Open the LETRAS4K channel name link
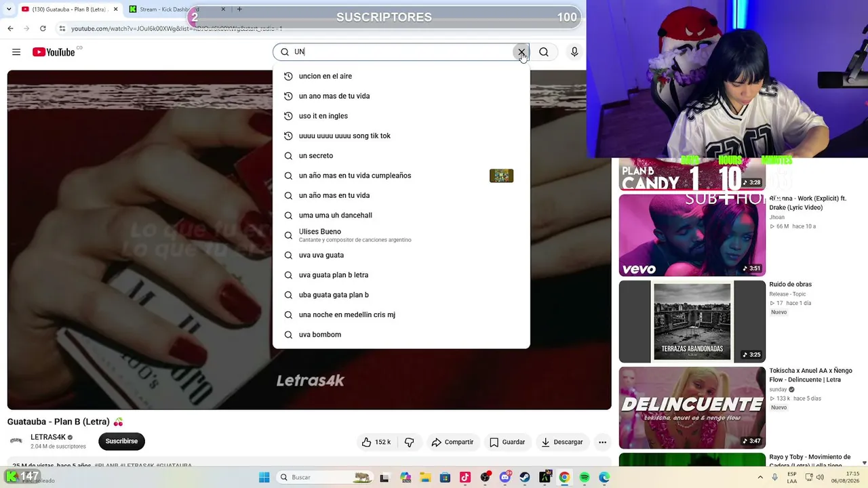The width and height of the screenshot is (868, 488). click(48, 437)
